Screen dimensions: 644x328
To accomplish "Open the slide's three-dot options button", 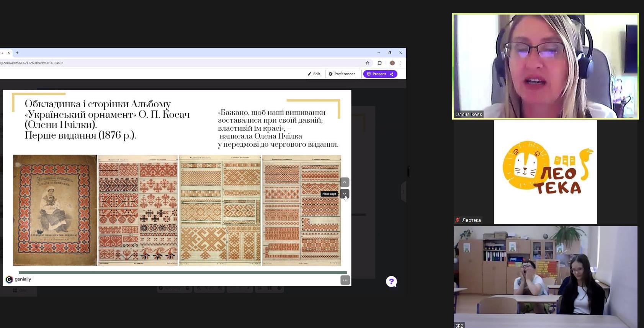I will click(x=345, y=280).
